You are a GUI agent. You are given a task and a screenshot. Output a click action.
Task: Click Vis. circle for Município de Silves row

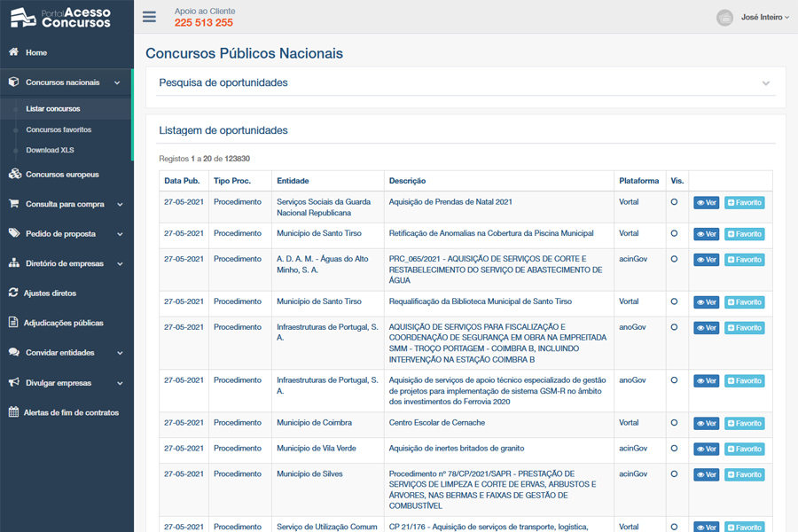click(674, 473)
